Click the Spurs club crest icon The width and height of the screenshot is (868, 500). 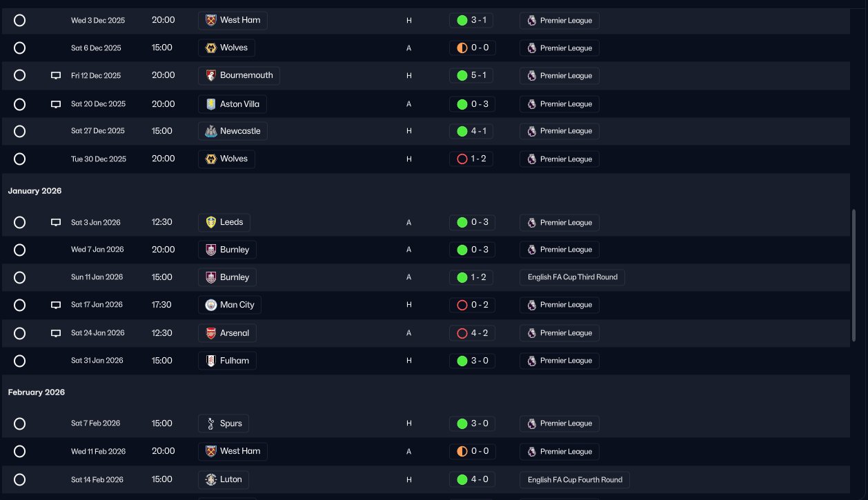coord(211,423)
